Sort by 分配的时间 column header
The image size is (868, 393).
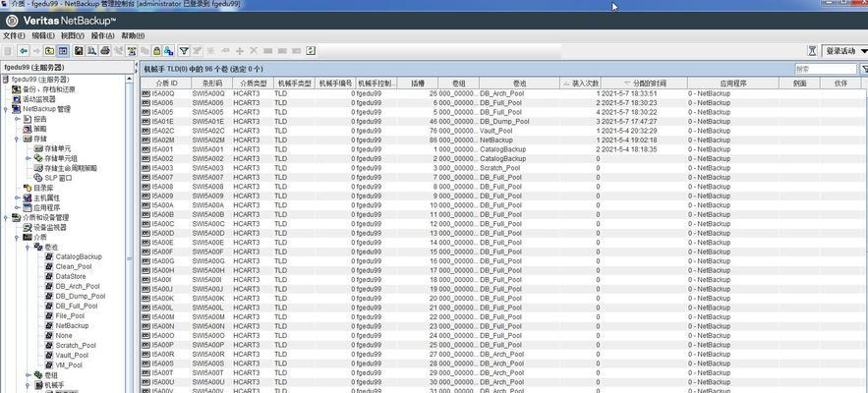[x=645, y=84]
